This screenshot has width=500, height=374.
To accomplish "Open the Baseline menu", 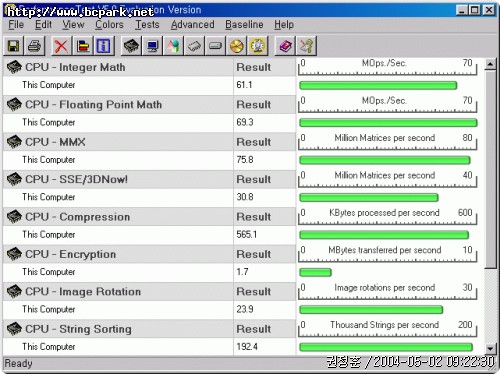I will (x=244, y=25).
